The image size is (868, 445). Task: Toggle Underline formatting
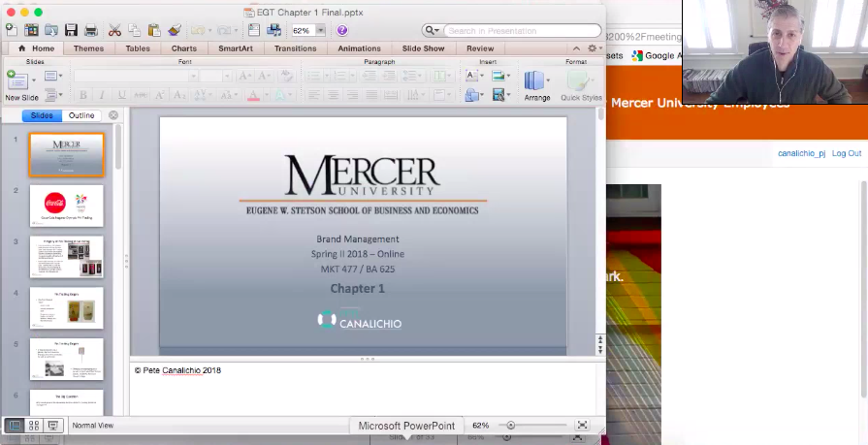pos(121,95)
